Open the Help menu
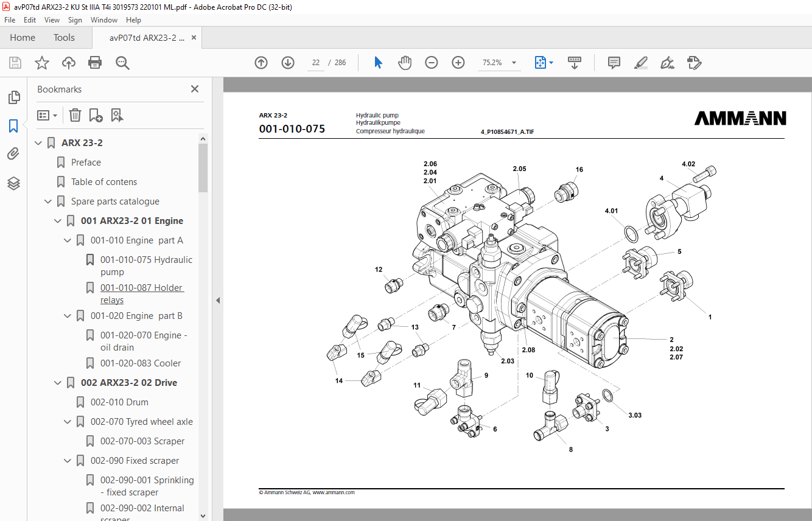The width and height of the screenshot is (812, 521). tap(133, 20)
